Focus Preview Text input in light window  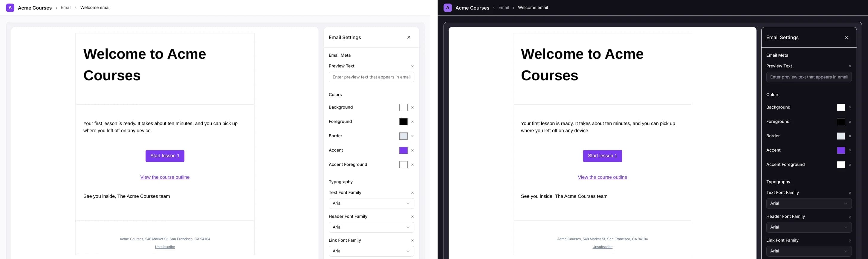pyautogui.click(x=371, y=77)
